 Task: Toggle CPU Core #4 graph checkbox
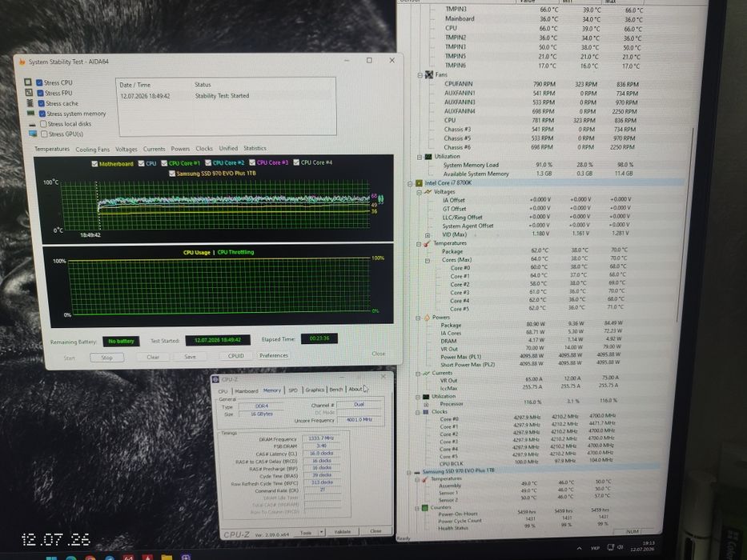pos(296,162)
